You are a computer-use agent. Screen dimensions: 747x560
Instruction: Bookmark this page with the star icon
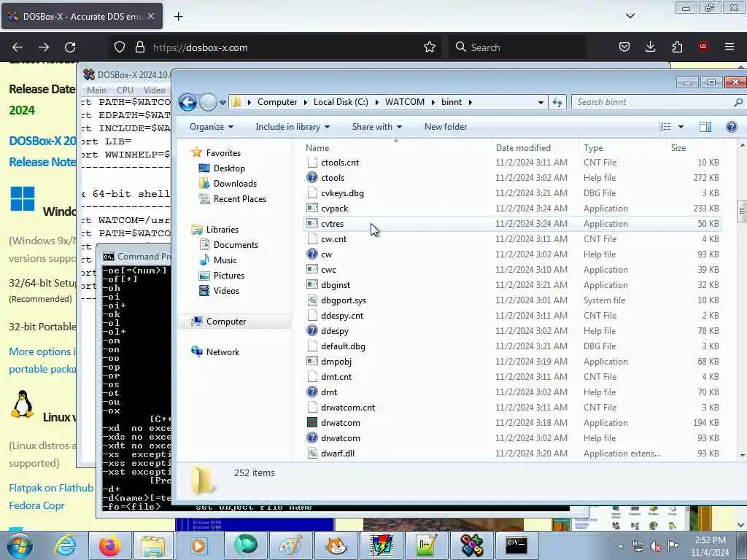click(x=429, y=47)
